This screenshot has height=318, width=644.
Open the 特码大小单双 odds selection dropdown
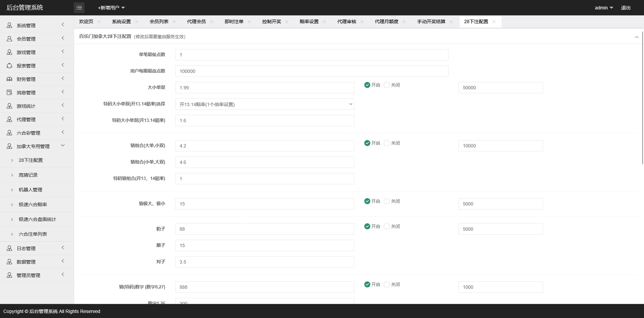pos(264,104)
